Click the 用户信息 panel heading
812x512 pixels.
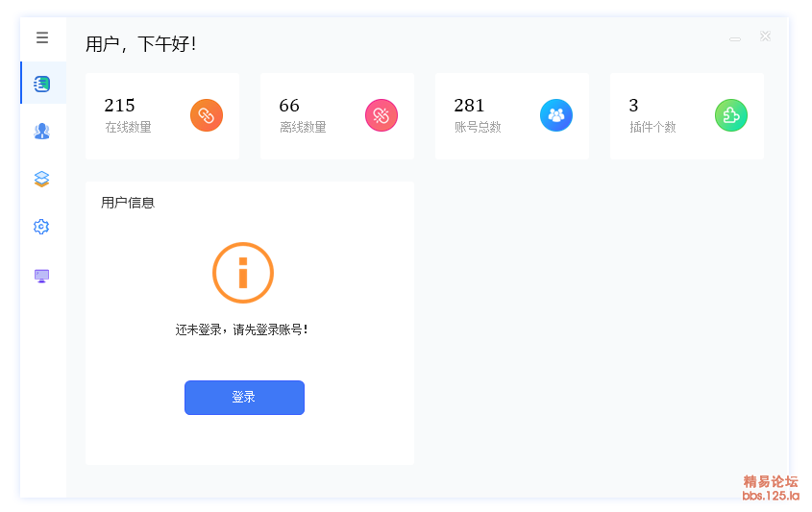(128, 203)
